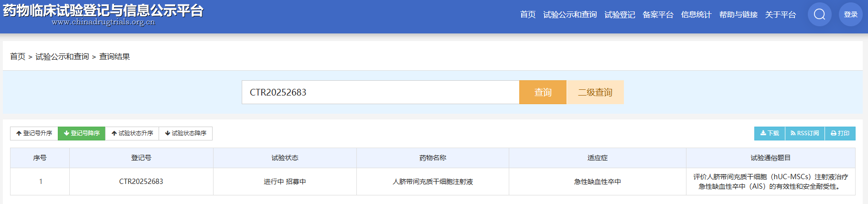Open the 备案平台 menu item
The width and height of the screenshot is (868, 204).
[x=658, y=15]
